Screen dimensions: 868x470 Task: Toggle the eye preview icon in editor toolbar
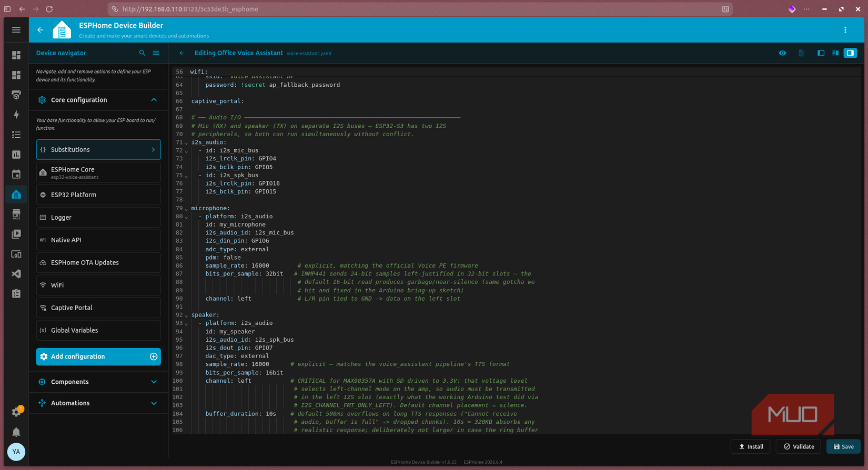(783, 53)
